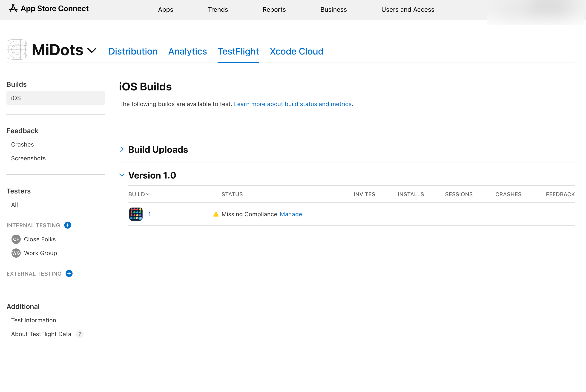Open Screenshots feedback in sidebar
This screenshot has height=392, width=586.
(29, 158)
